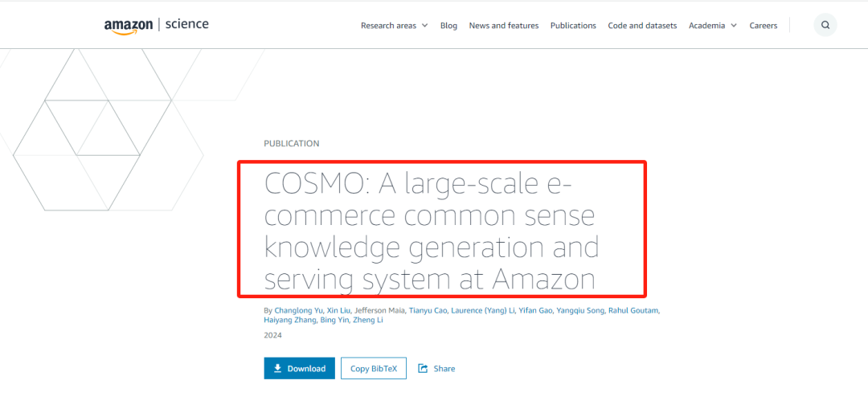
Task: Open author Zheng Li's profile
Action: (x=368, y=320)
